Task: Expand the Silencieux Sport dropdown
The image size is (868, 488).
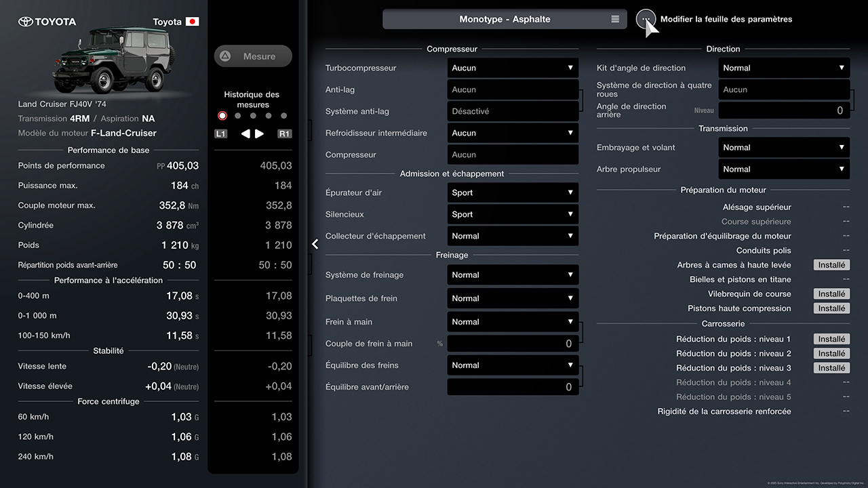Action: click(x=513, y=214)
